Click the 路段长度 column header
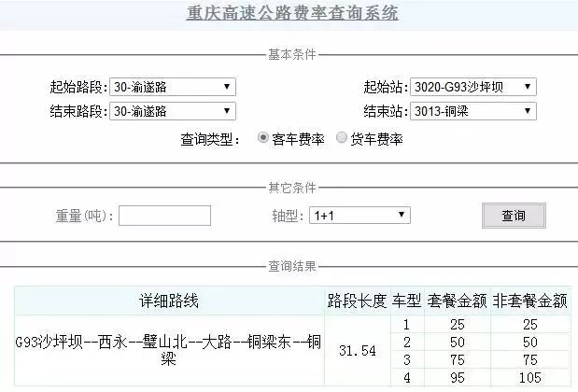The height and width of the screenshot is (392, 578). pyautogui.click(x=358, y=301)
